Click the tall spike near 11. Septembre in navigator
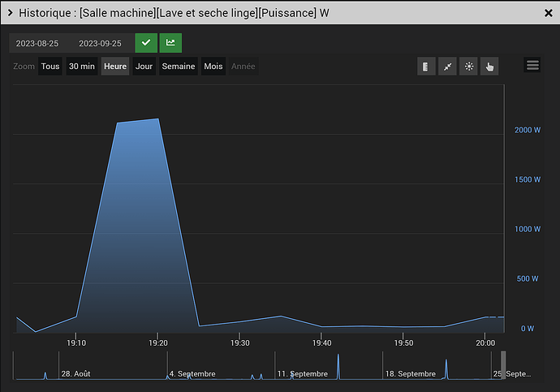 pos(338,365)
